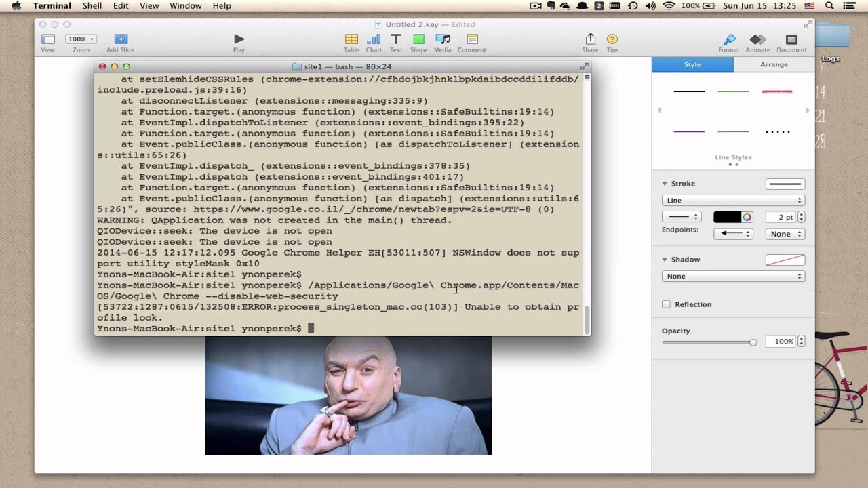Viewport: 868px width, 488px height.
Task: Open the Document inspector
Action: pyautogui.click(x=791, y=43)
